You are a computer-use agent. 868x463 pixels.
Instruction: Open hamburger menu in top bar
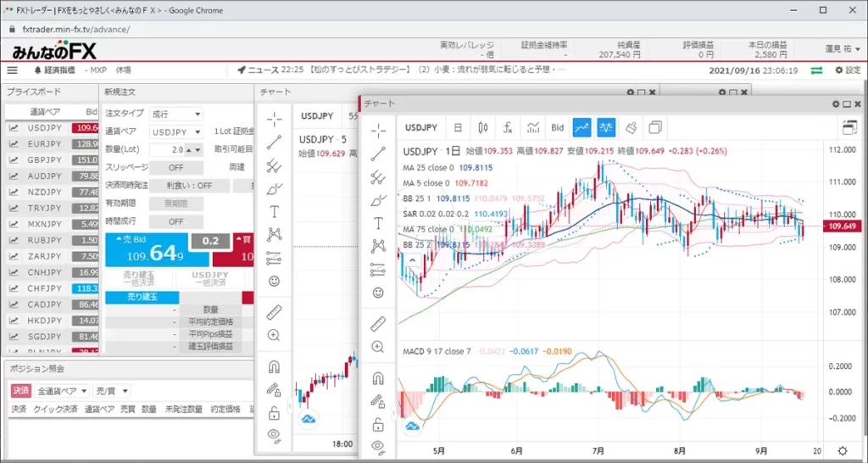pyautogui.click(x=12, y=70)
